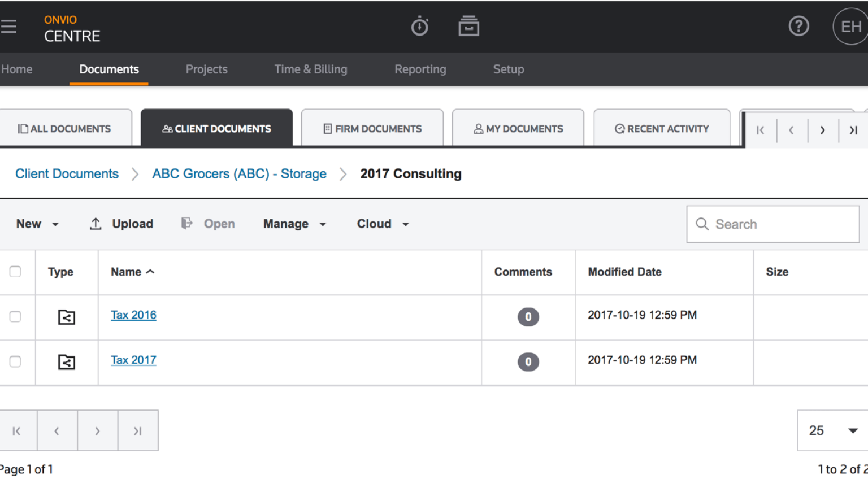Click the timer stopwatch icon
This screenshot has height=488, width=868.
click(x=419, y=27)
